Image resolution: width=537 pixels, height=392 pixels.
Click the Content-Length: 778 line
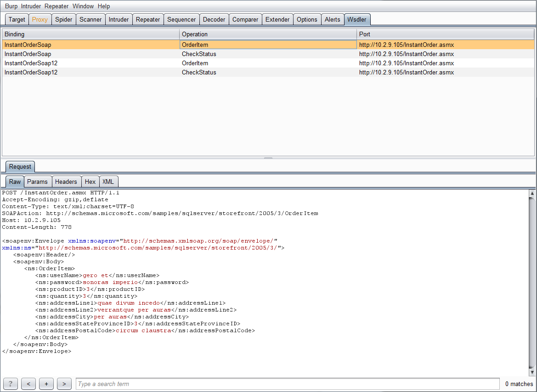pyautogui.click(x=37, y=227)
